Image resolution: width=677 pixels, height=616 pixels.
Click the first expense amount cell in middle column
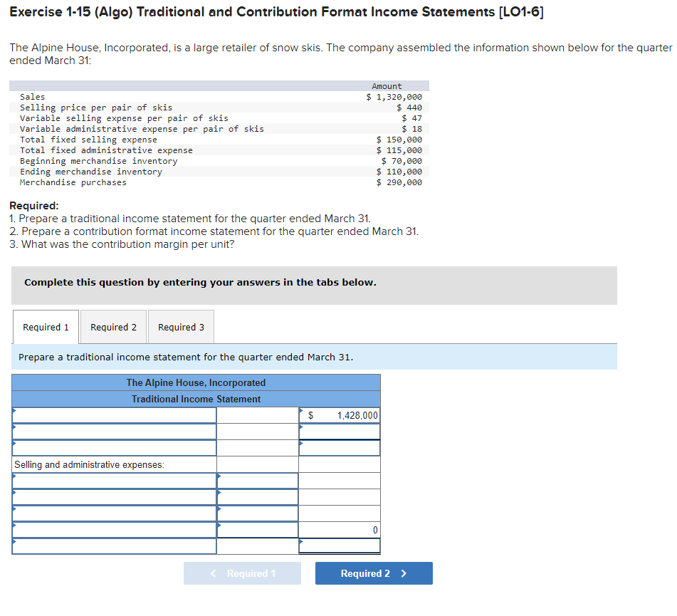(257, 480)
